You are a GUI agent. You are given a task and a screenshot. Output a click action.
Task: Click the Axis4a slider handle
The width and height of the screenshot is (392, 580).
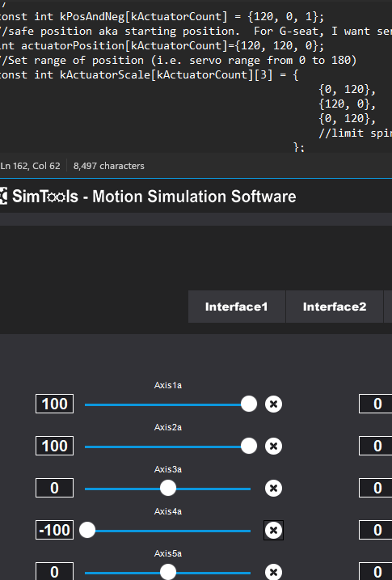coord(87,530)
